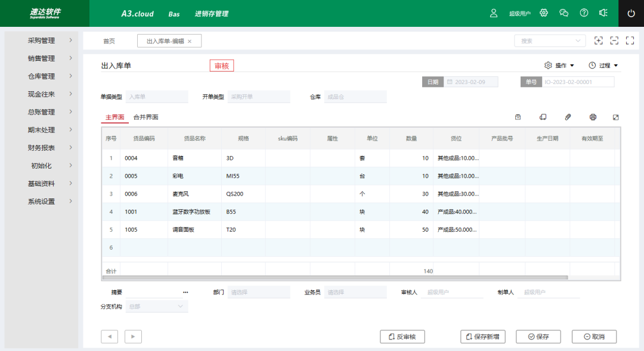The height and width of the screenshot is (351, 644).
Task: Open system settings via the gear icon
Action: pyautogui.click(x=544, y=13)
